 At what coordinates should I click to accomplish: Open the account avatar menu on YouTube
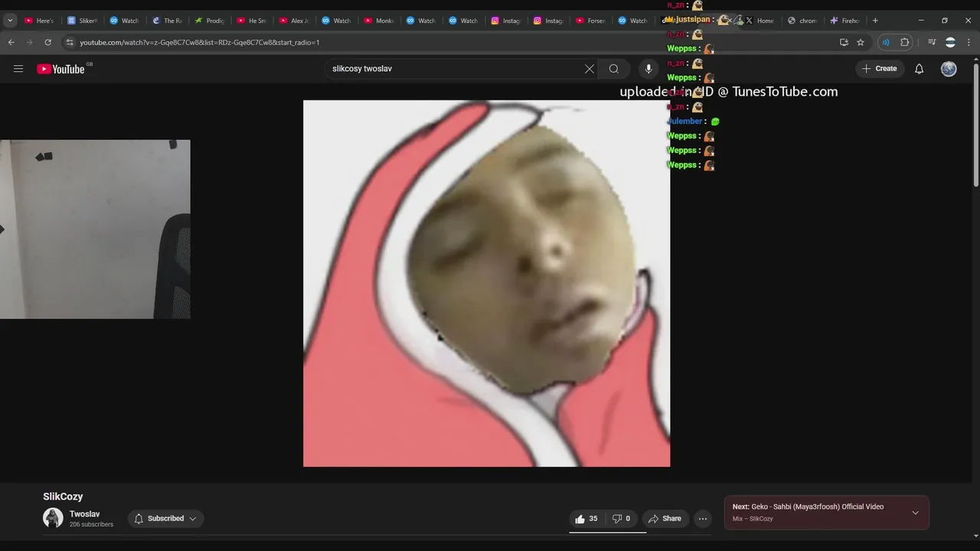949,69
